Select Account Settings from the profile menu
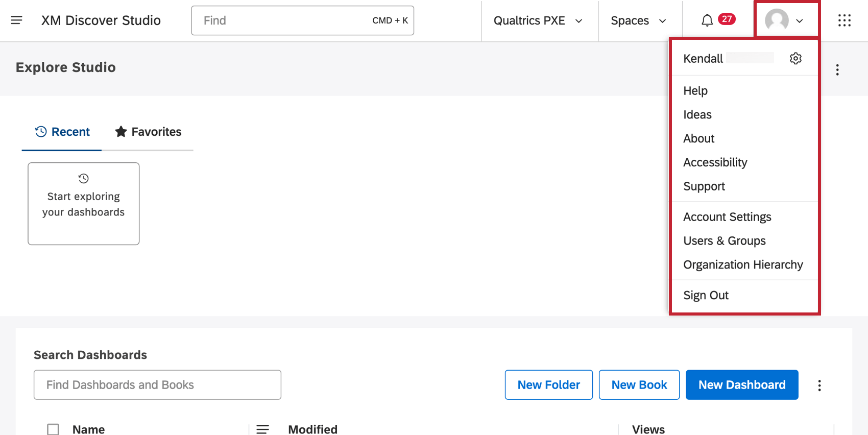This screenshot has width=868, height=435. coord(727,217)
